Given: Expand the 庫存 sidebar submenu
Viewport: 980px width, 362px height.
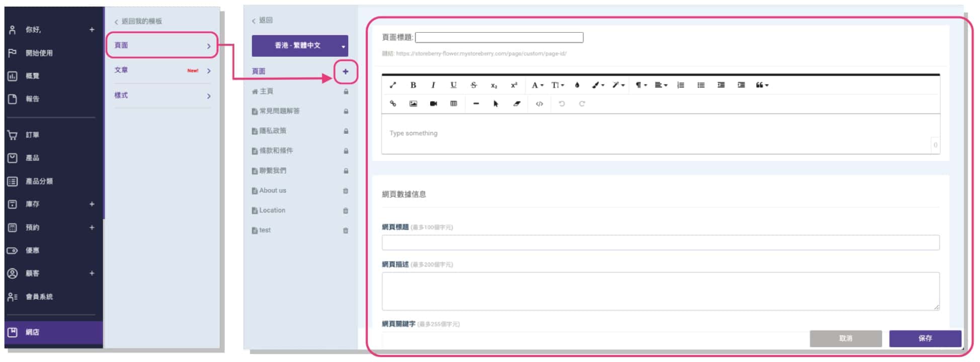Looking at the screenshot, I should [92, 204].
